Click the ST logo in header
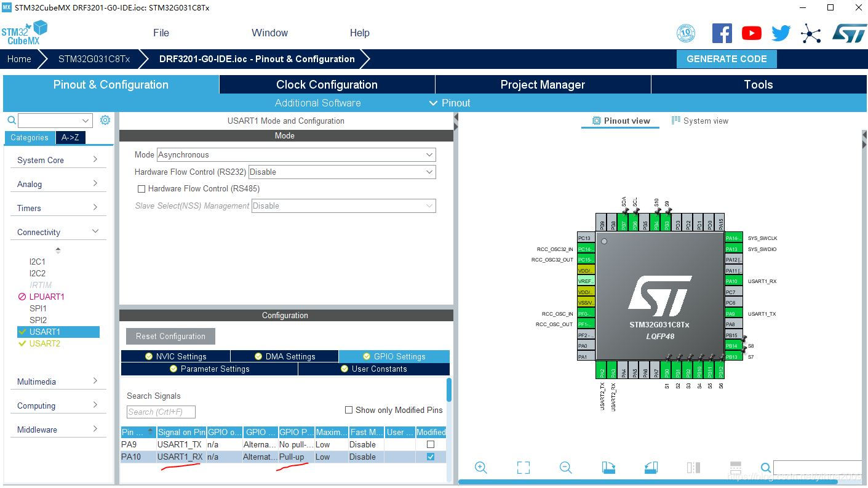Screen dimensions: 868x488 [850, 33]
